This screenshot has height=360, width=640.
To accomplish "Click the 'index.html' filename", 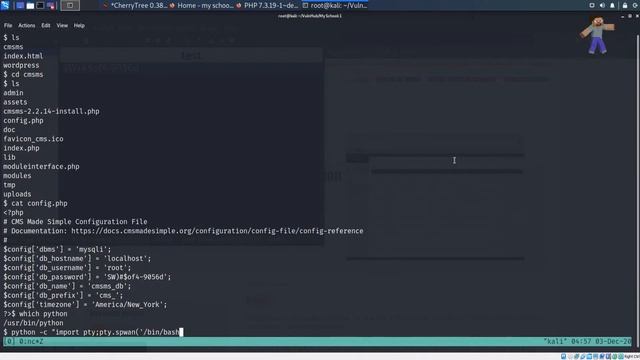I will click(x=23, y=56).
